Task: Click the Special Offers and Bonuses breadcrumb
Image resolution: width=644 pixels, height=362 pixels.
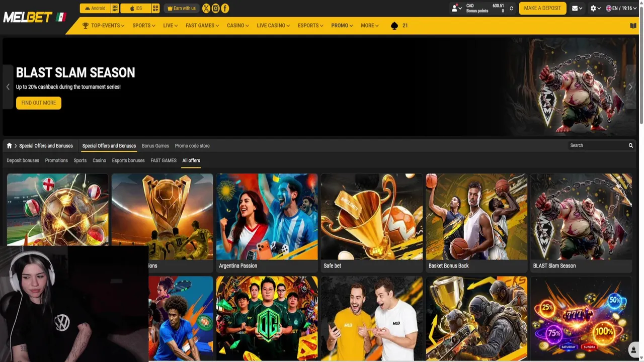Action: point(46,146)
